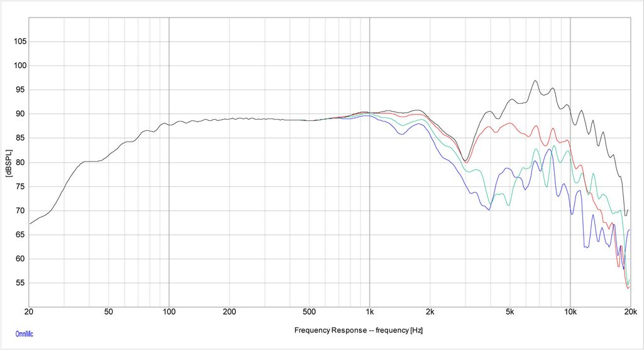Click the 10k frequency label
This screenshot has width=644, height=350.
pos(570,312)
